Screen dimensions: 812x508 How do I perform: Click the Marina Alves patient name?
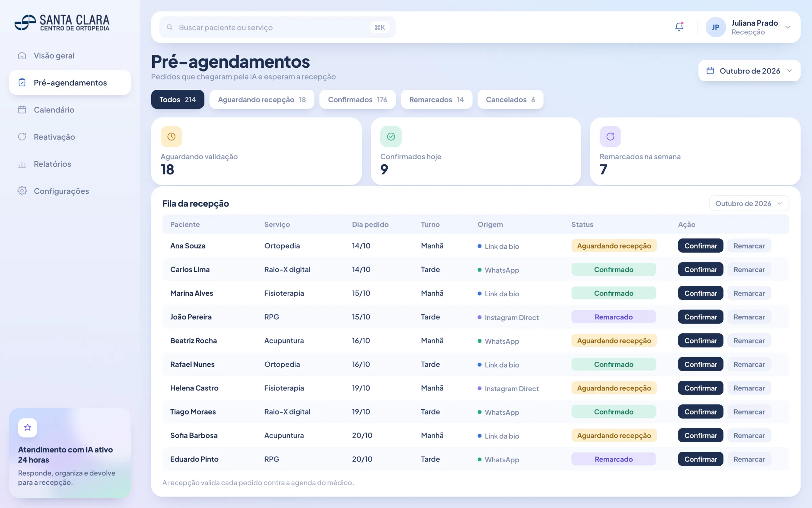pos(191,293)
